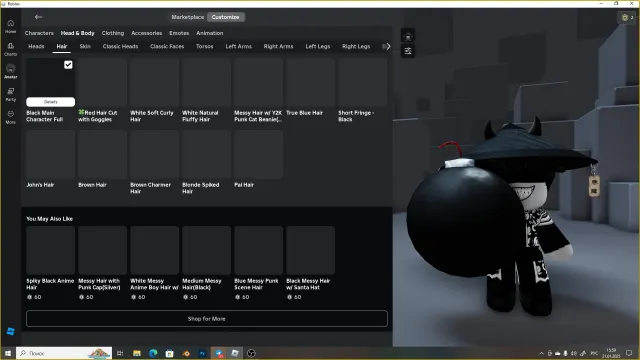Equip Messy Hair w/ Y2K Punk Cat Beanie
Image resolution: width=640 pixels, height=360 pixels.
point(258,82)
